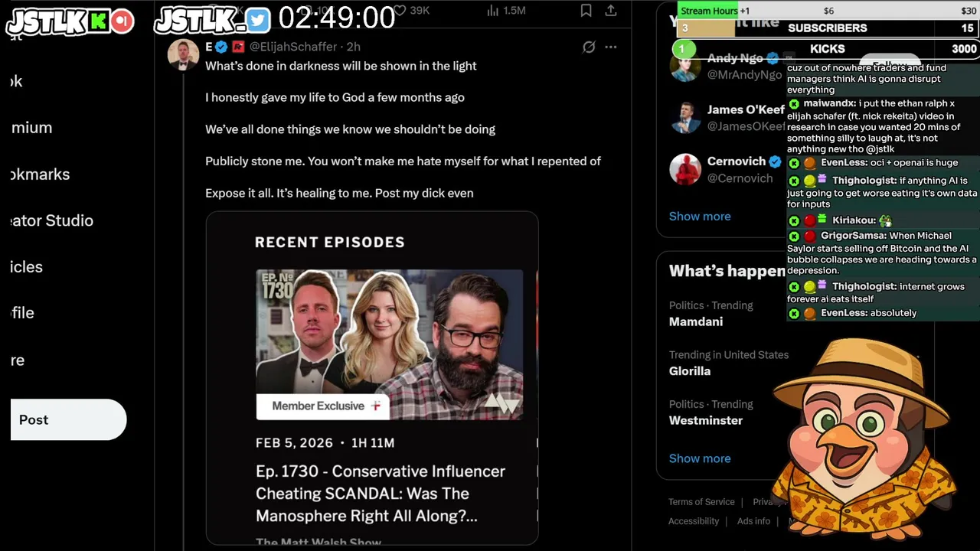Click James O'Keefe's profile avatar

point(685,118)
